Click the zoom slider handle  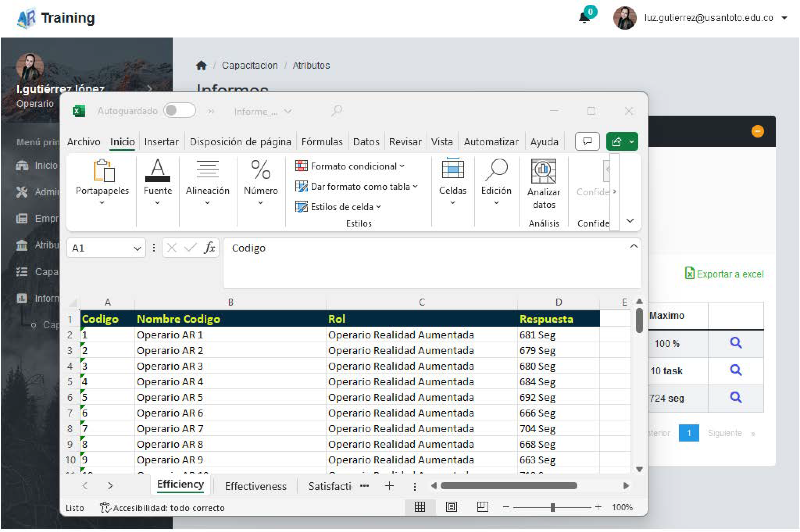coord(552,507)
